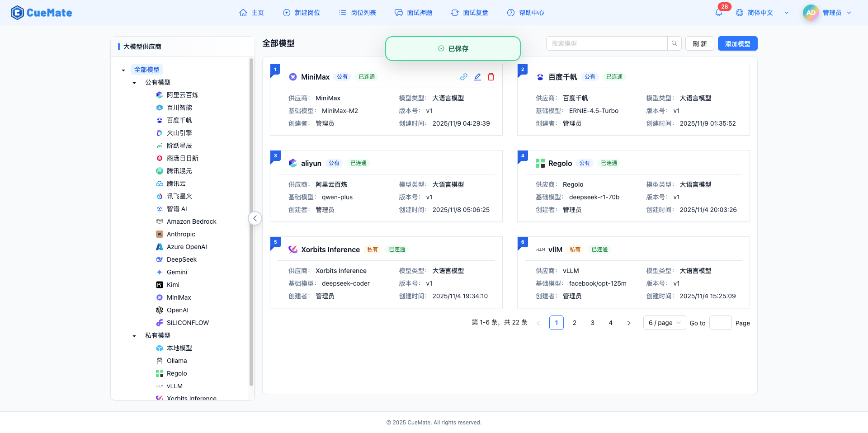Open the 6 / page dropdown
Image resolution: width=868 pixels, height=433 pixels.
click(x=664, y=323)
